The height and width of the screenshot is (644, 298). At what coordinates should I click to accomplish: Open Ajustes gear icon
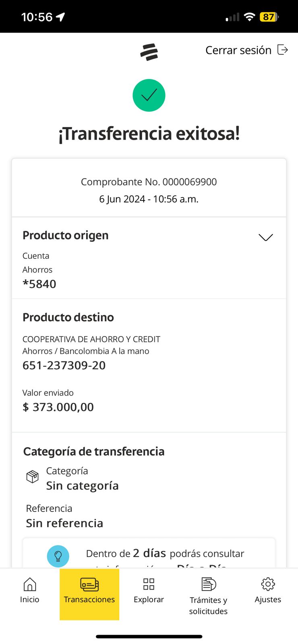268,584
